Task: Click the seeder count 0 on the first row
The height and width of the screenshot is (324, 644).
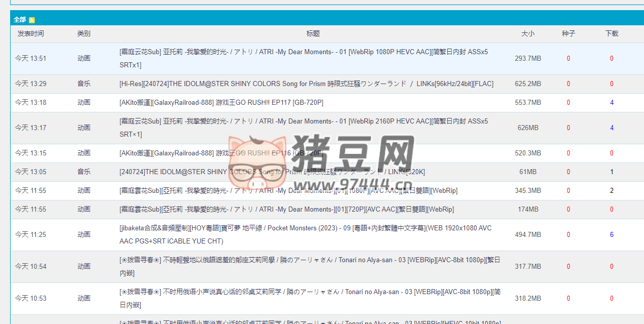Action: point(568,58)
